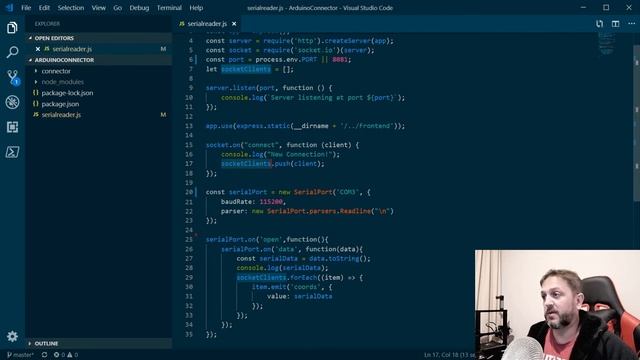Screen dimensions: 640x360
Task: Click console.log(serialData) on line 28
Action: point(282,268)
